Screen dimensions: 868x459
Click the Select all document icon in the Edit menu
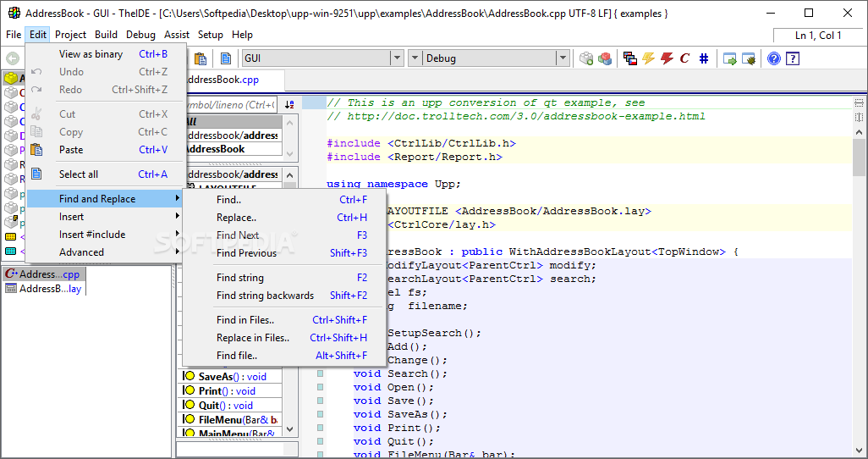tap(36, 174)
